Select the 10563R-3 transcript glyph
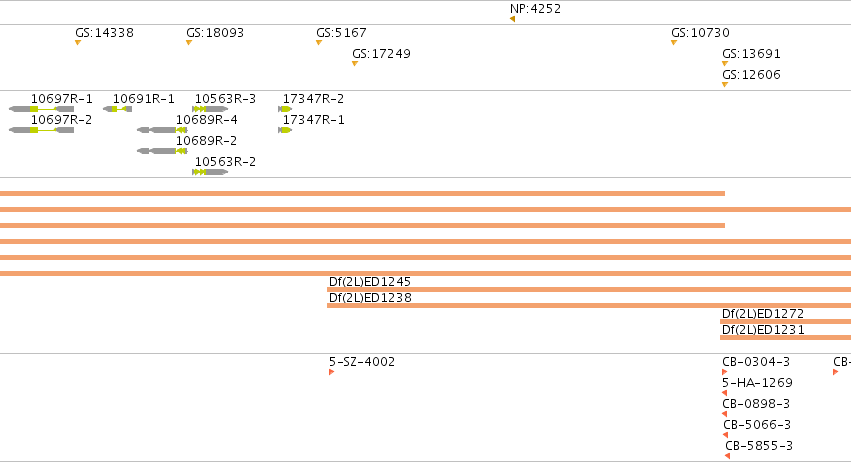This screenshot has height=462, width=851. [210, 109]
